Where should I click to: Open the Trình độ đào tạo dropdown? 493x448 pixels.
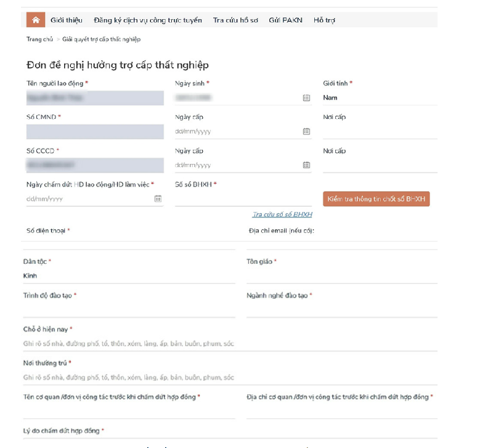click(x=129, y=310)
